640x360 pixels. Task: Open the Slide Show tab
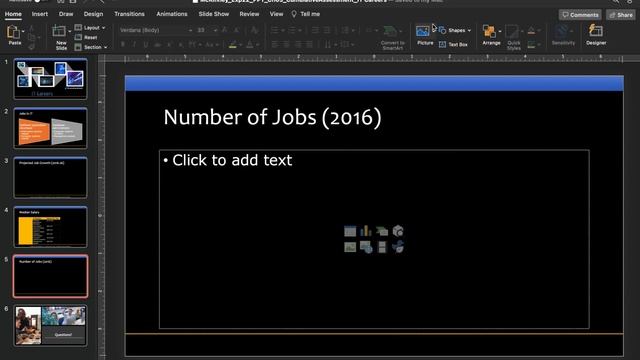pyautogui.click(x=213, y=14)
